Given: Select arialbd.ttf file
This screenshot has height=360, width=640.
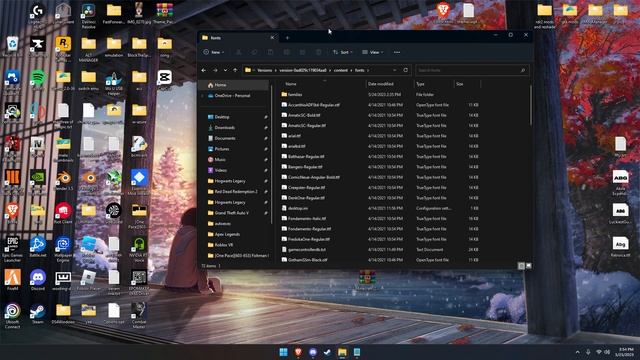Looking at the screenshot, I should (x=380, y=146).
